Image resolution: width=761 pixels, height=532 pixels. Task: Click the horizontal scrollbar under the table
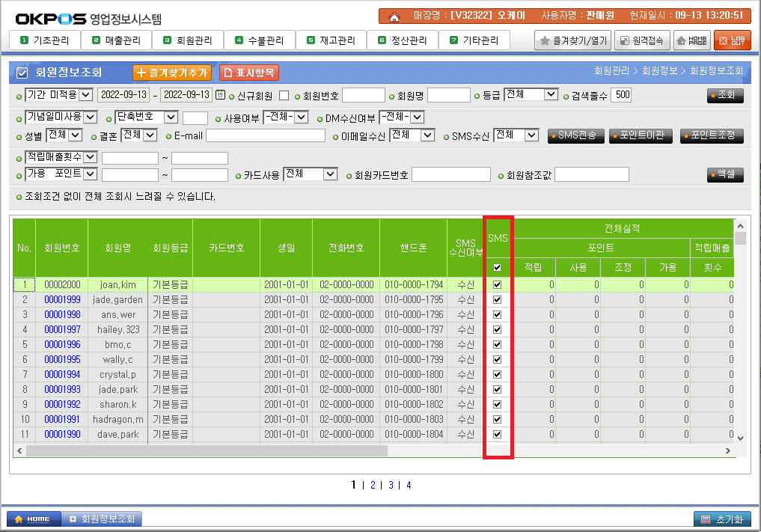click(x=206, y=451)
